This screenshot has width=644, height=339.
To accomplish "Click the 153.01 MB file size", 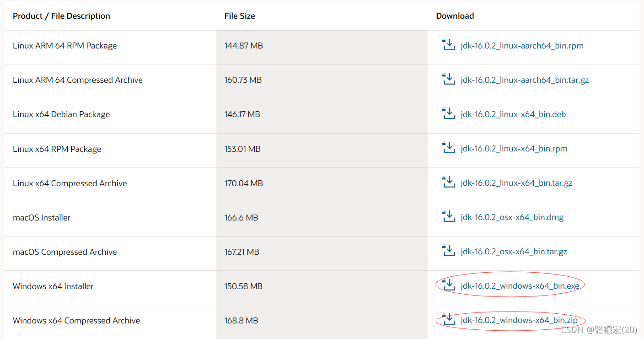I will (x=242, y=149).
